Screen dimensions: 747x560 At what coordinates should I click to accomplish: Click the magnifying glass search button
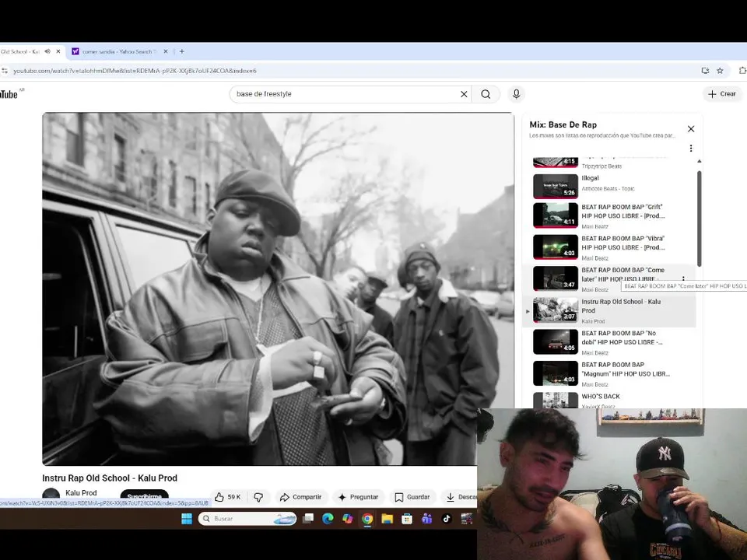tap(486, 94)
